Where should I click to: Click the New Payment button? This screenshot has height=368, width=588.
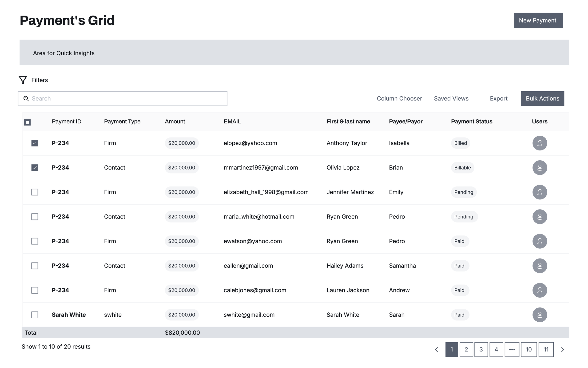(538, 20)
